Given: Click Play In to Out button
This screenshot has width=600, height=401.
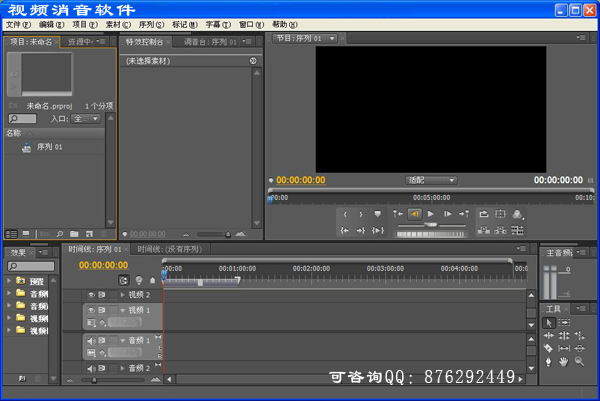Looking at the screenshot, I should point(378,230).
